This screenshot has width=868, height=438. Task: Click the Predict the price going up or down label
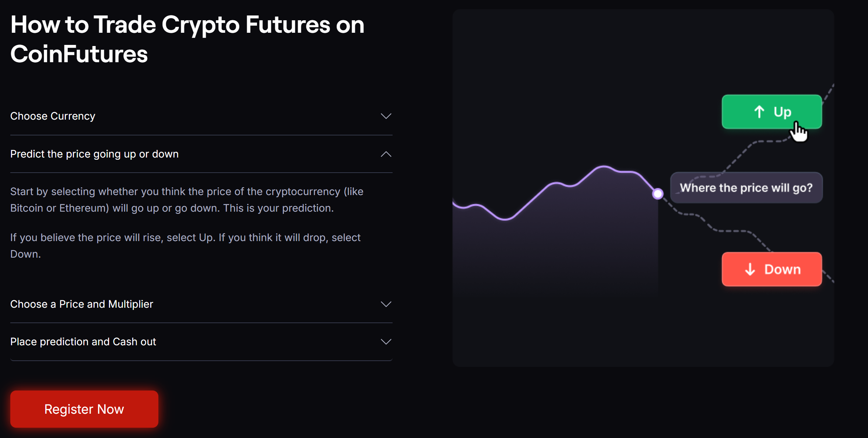click(94, 154)
